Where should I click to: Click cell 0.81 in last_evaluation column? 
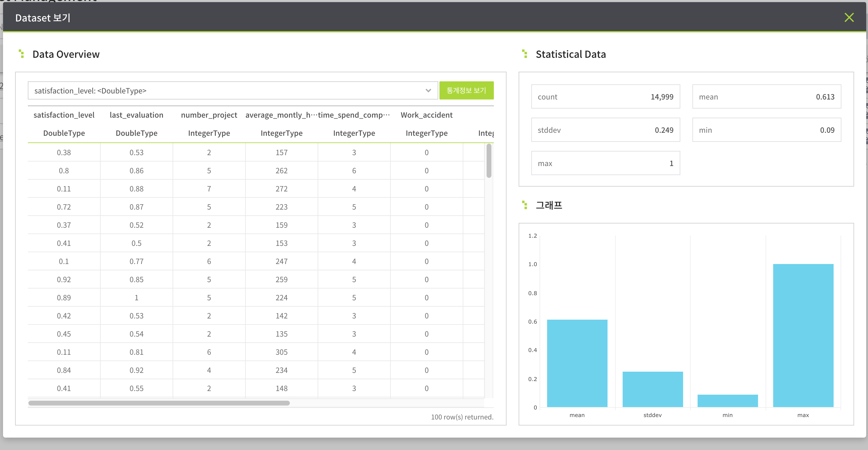tap(137, 352)
